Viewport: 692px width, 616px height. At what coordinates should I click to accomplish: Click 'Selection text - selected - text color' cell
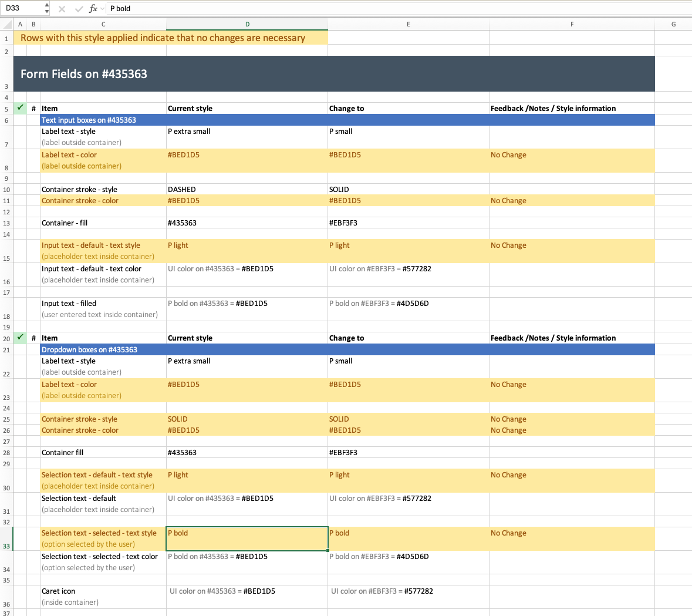[x=103, y=562]
